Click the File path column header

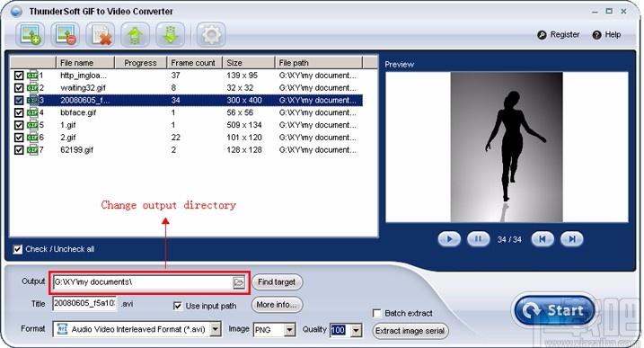point(318,63)
